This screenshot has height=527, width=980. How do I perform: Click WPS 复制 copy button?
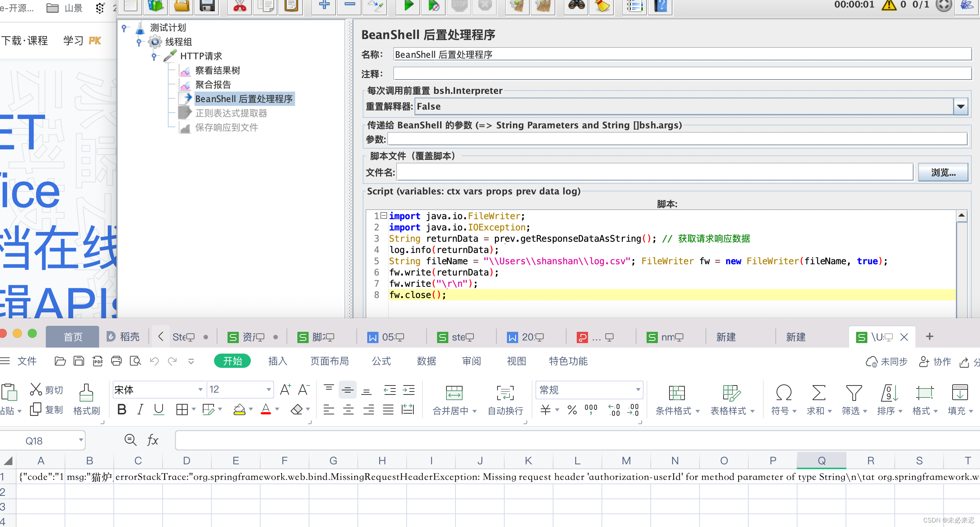coord(46,410)
